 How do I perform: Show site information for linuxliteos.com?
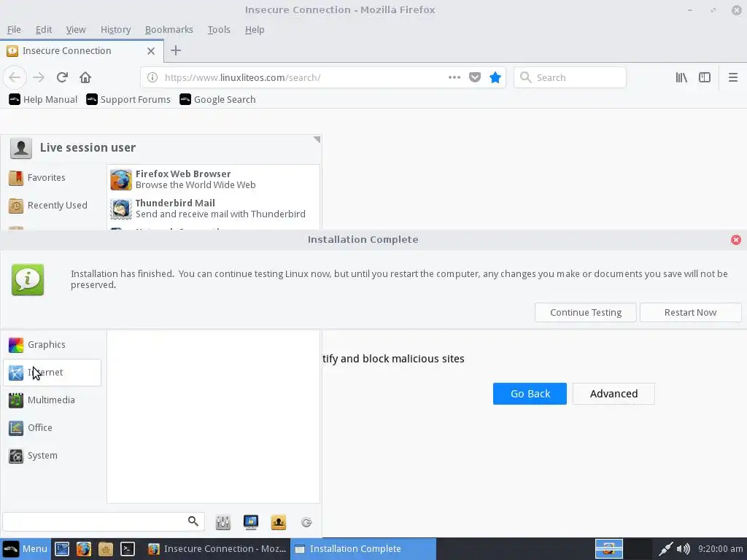[x=152, y=77]
